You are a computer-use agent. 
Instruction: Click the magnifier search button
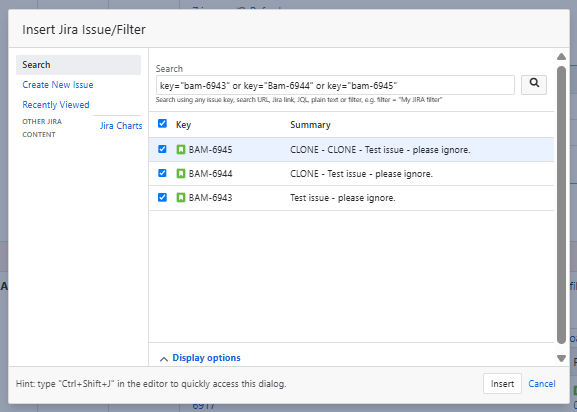tap(534, 85)
